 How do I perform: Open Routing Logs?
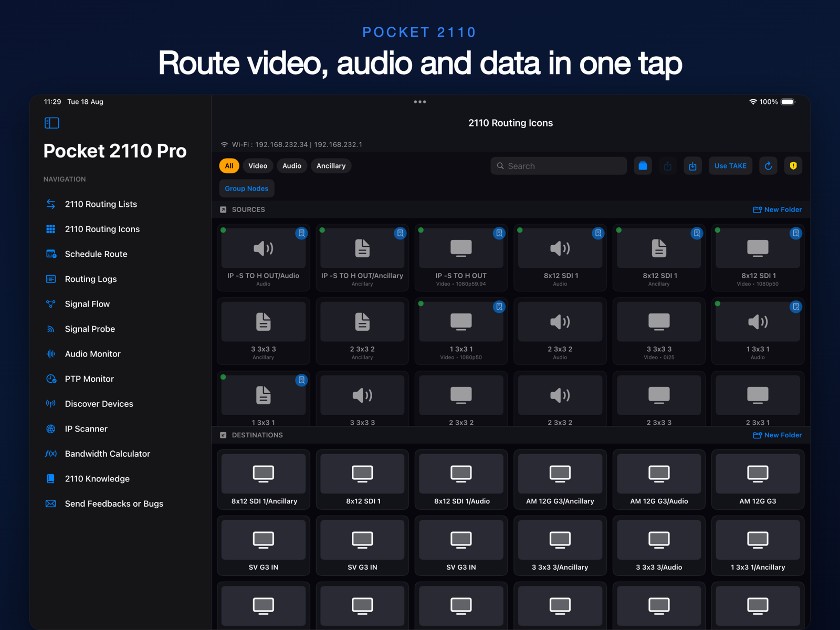tap(91, 279)
